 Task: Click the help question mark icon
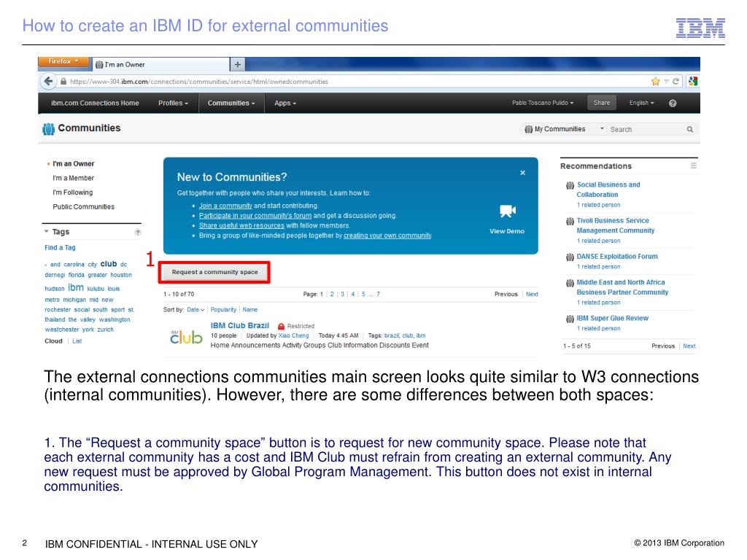673,104
